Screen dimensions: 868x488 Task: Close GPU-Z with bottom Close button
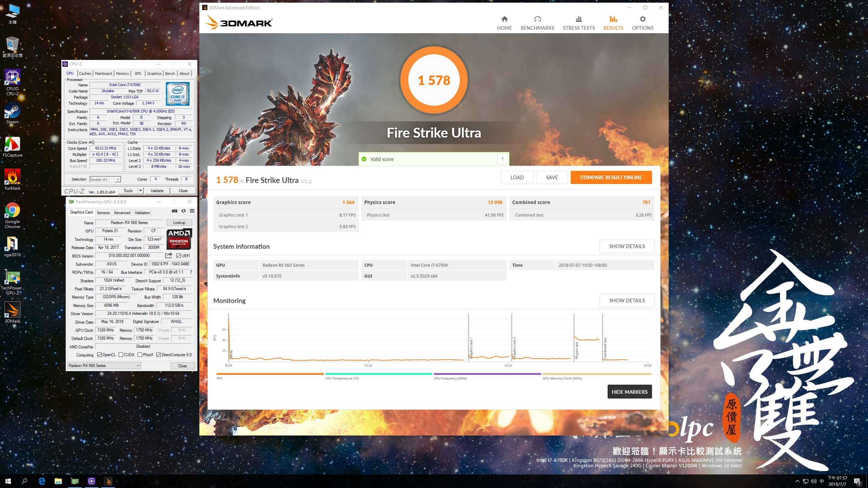click(x=182, y=366)
